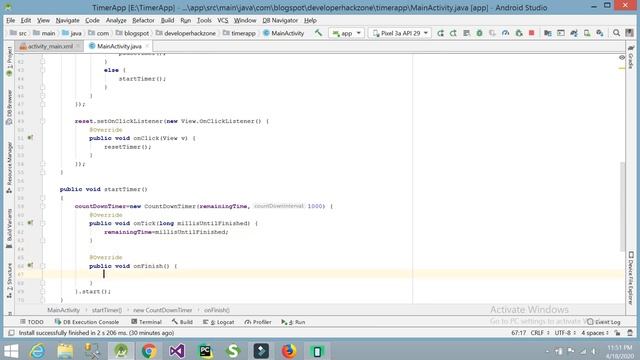Viewport: 640px width, 360px height.
Task: Click Attach Debugger to Android Process icon
Action: [x=519, y=33]
